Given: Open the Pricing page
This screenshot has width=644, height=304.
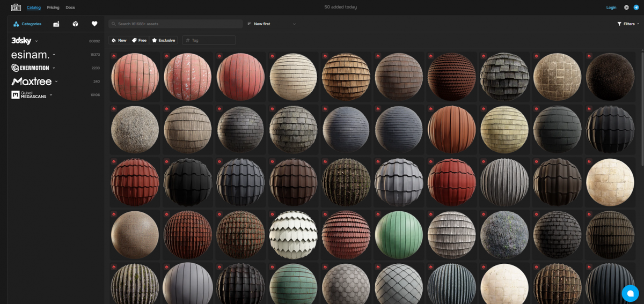Looking at the screenshot, I should pyautogui.click(x=53, y=8).
